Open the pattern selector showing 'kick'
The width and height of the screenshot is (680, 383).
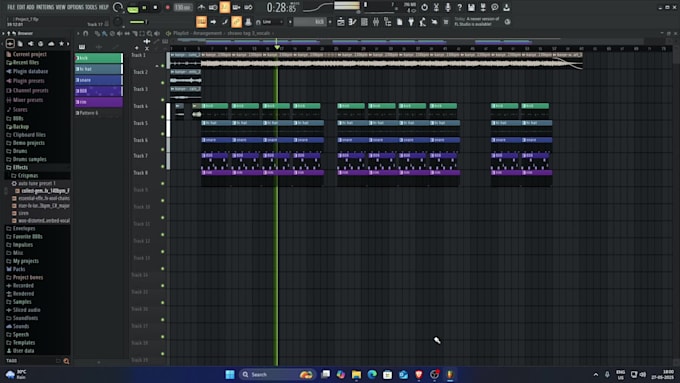(310, 22)
